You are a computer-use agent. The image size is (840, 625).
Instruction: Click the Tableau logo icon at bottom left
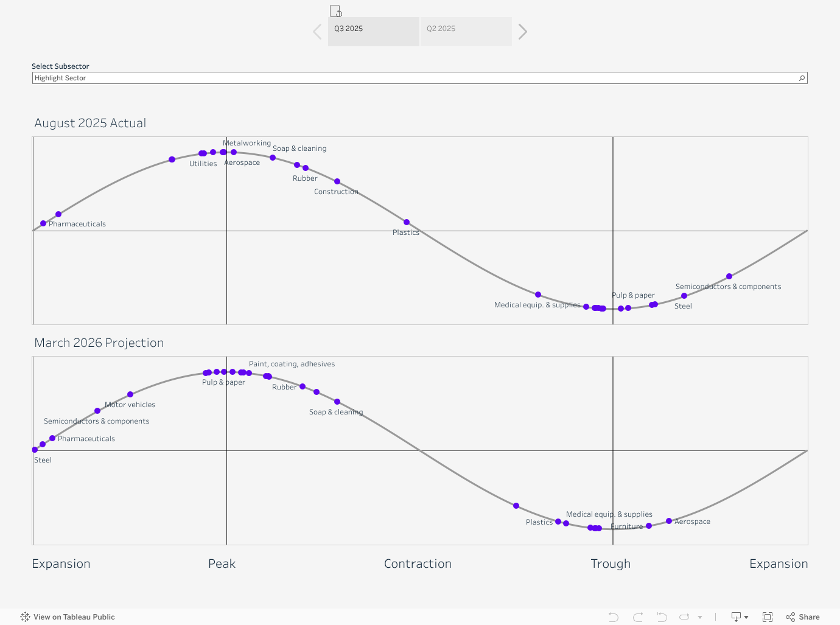point(25,617)
